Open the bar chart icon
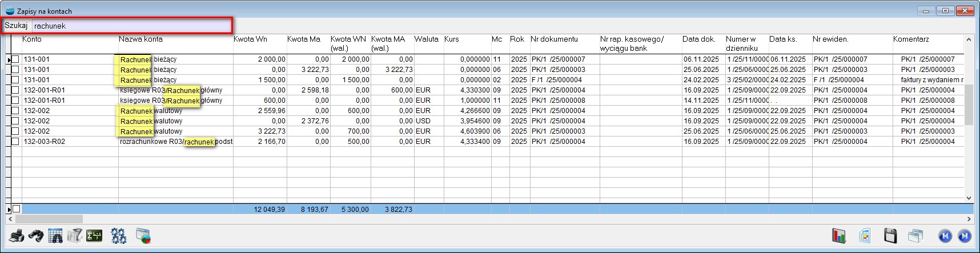Screen dimensions: 980x253 click(x=839, y=236)
